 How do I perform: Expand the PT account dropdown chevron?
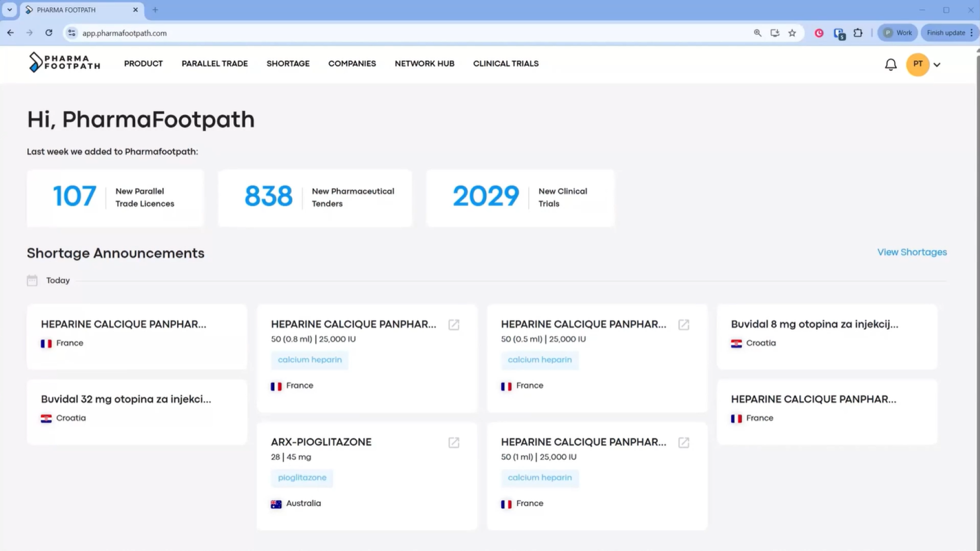coord(937,65)
